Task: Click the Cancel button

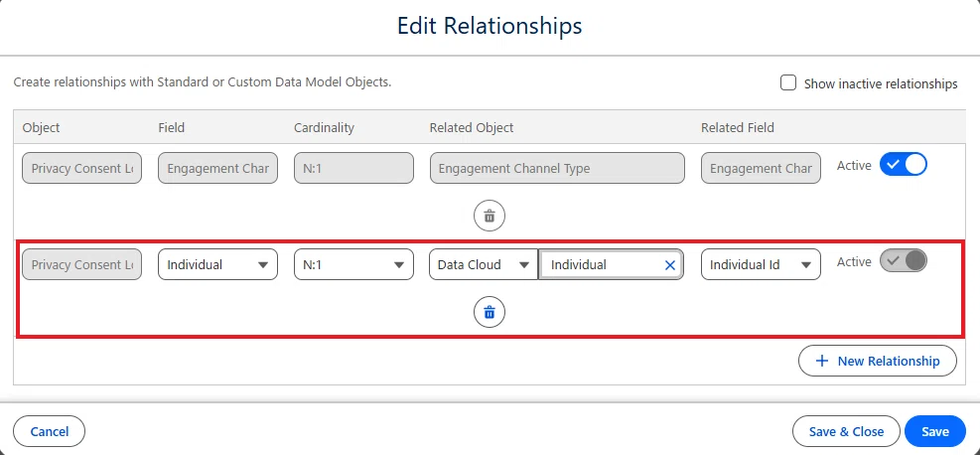Action: pyautogui.click(x=50, y=431)
